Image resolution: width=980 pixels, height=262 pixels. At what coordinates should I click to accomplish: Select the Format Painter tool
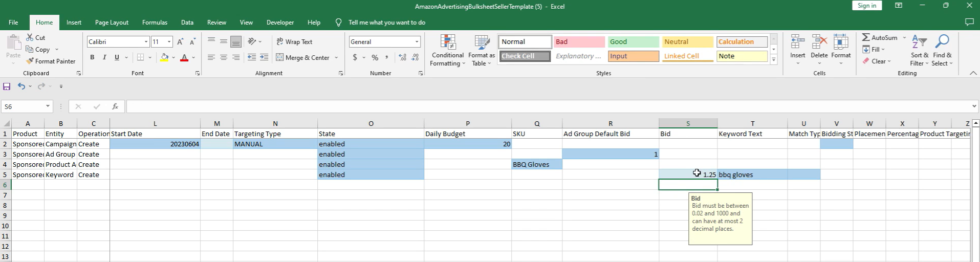(x=51, y=61)
